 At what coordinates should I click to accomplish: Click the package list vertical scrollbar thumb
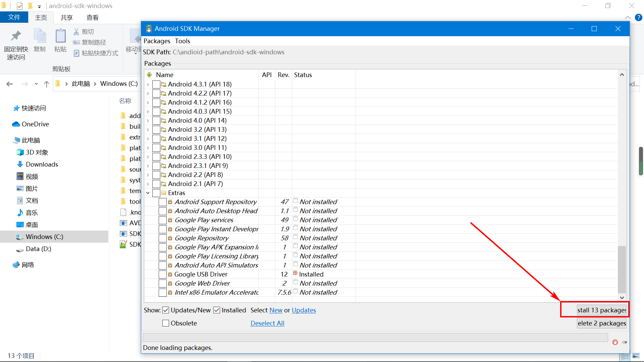tap(622, 269)
